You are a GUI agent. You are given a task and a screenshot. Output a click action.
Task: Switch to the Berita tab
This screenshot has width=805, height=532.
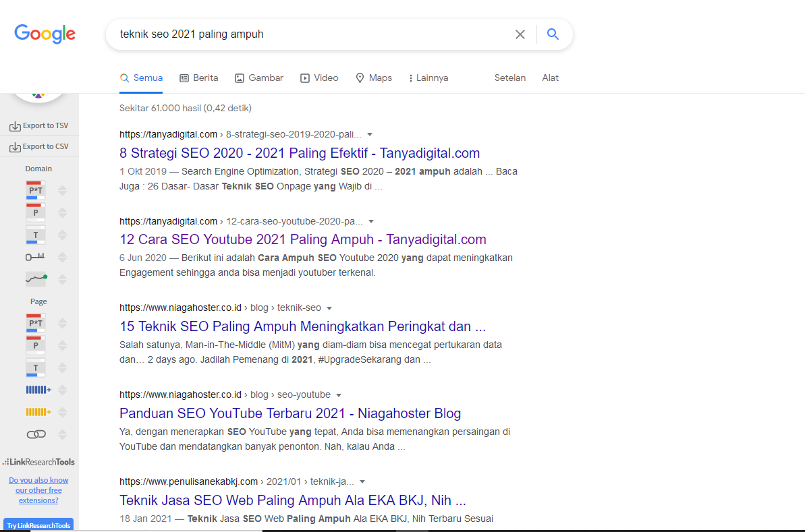pos(198,78)
